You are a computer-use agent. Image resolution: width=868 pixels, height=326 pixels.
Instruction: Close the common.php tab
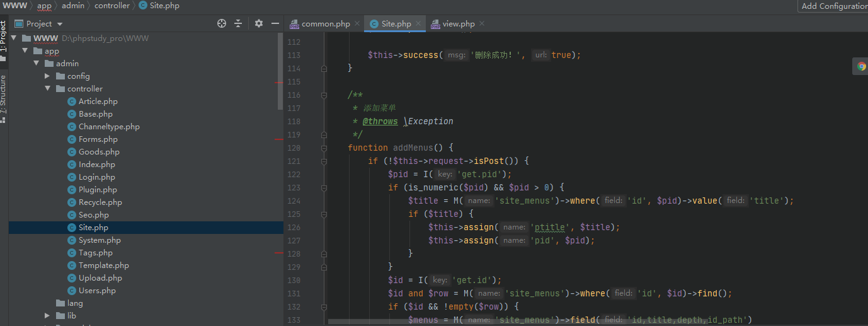(357, 24)
